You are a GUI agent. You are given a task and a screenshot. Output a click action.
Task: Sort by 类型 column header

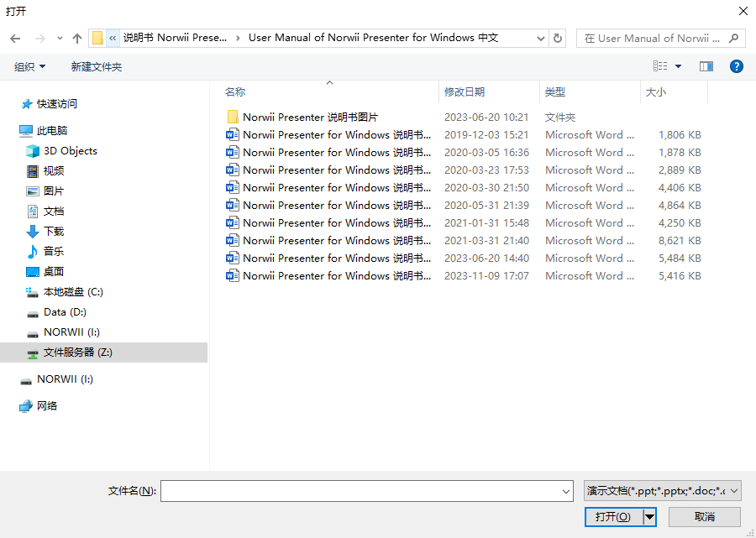tap(591, 92)
